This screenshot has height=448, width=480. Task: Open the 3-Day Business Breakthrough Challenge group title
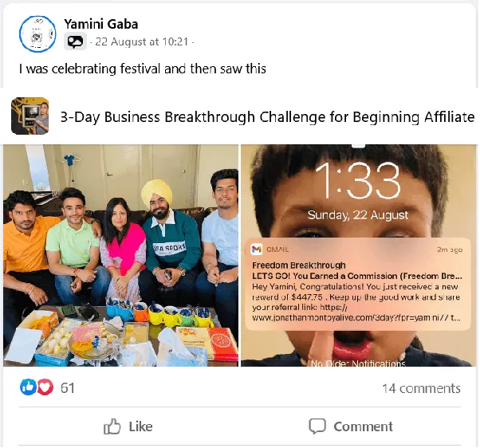(268, 117)
